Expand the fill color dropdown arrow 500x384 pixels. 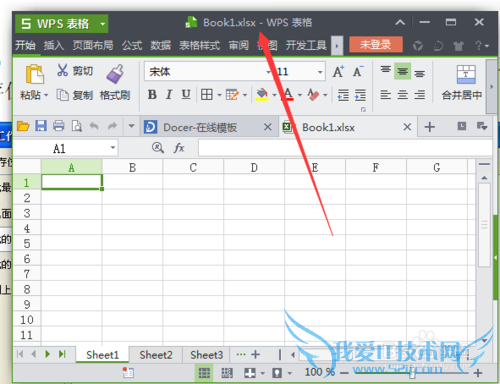pos(274,95)
